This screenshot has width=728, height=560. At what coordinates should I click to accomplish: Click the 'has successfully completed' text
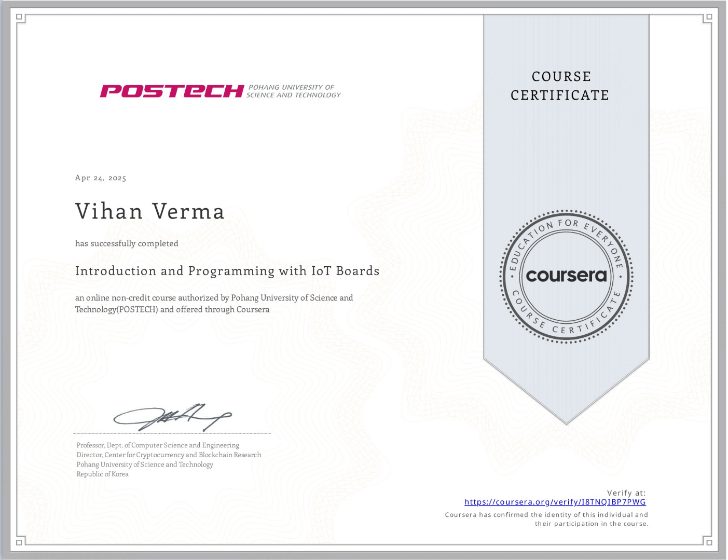tap(127, 243)
